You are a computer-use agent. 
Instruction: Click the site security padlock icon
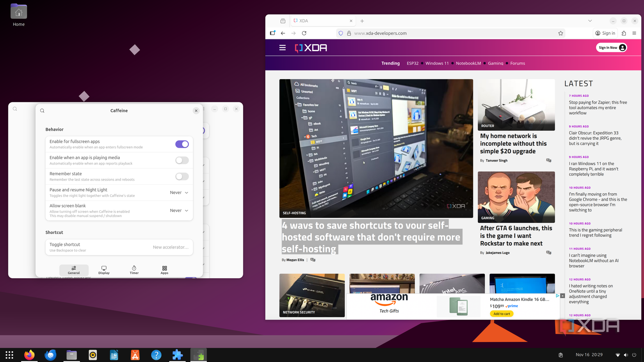(349, 34)
